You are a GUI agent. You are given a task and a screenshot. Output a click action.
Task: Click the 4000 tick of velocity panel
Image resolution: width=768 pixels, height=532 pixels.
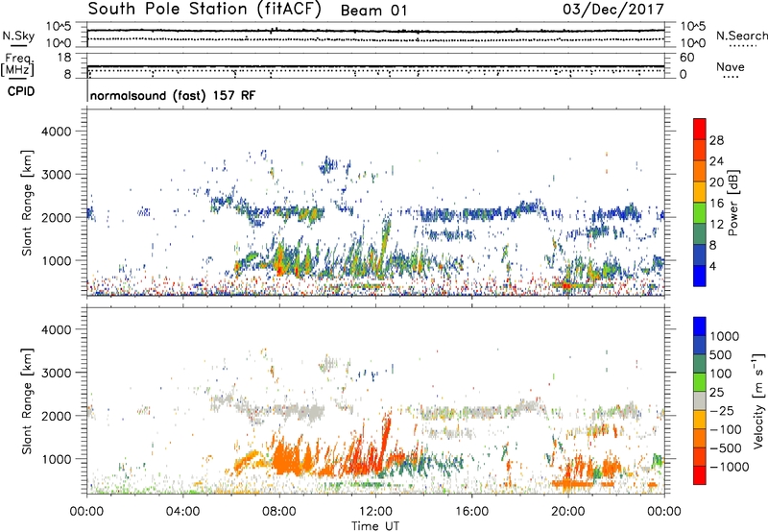pyautogui.click(x=56, y=329)
